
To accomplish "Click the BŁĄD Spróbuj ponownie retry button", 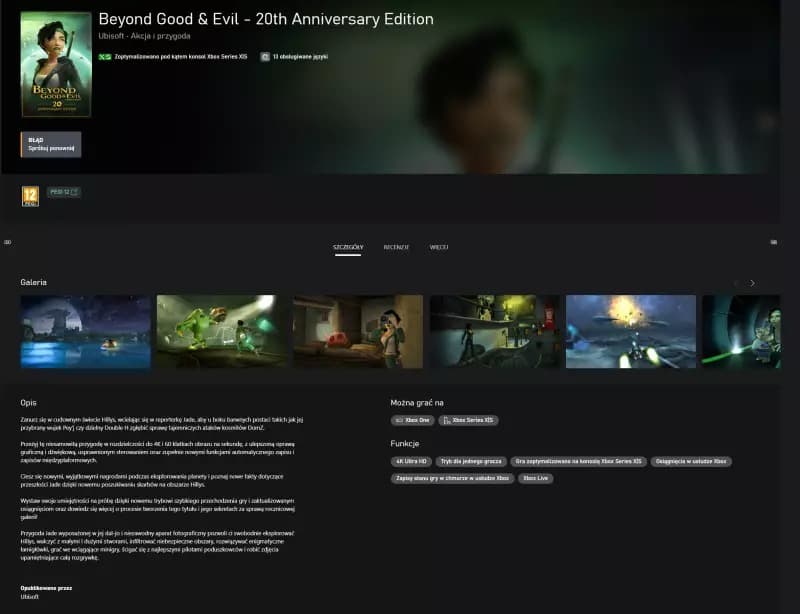I will (51, 144).
